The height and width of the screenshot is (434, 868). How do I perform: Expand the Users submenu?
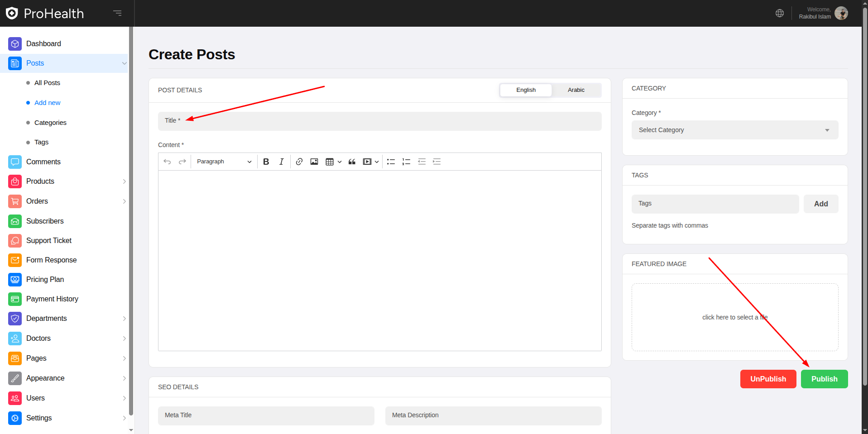124,398
